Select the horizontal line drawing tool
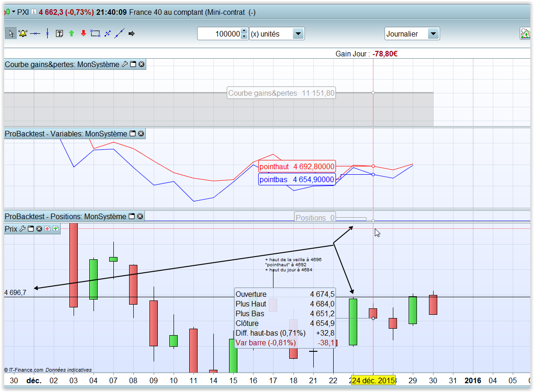This screenshot has width=534, height=392. click(35, 33)
